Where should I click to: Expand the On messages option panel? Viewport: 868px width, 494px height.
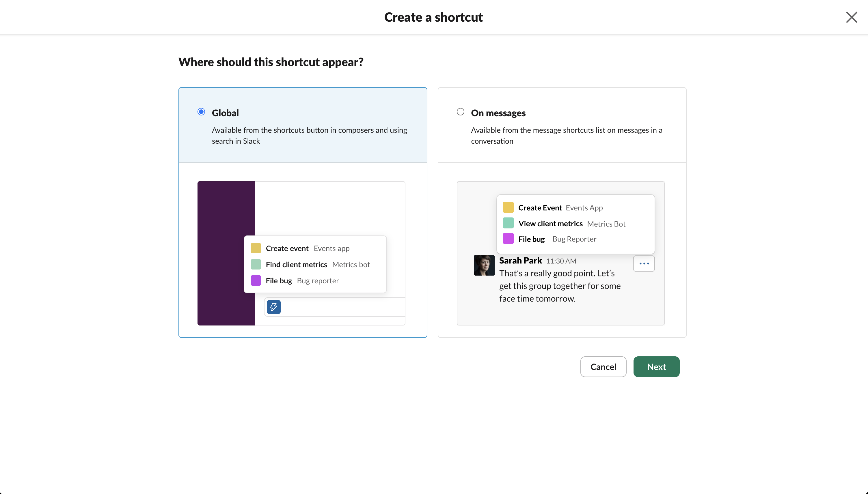[561, 125]
